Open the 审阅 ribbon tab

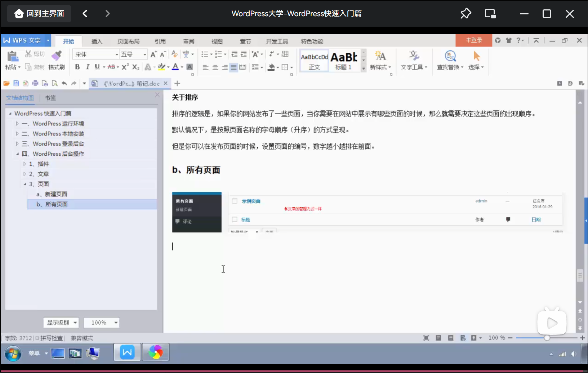189,41
